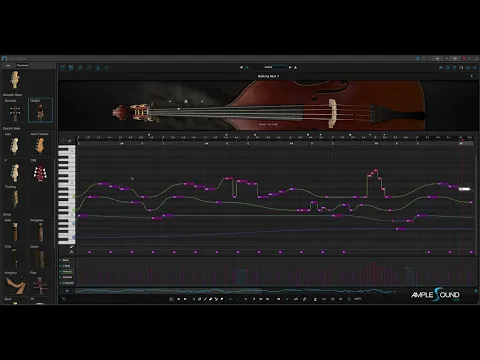Click small icon at right of riff title bar

[x=472, y=76]
